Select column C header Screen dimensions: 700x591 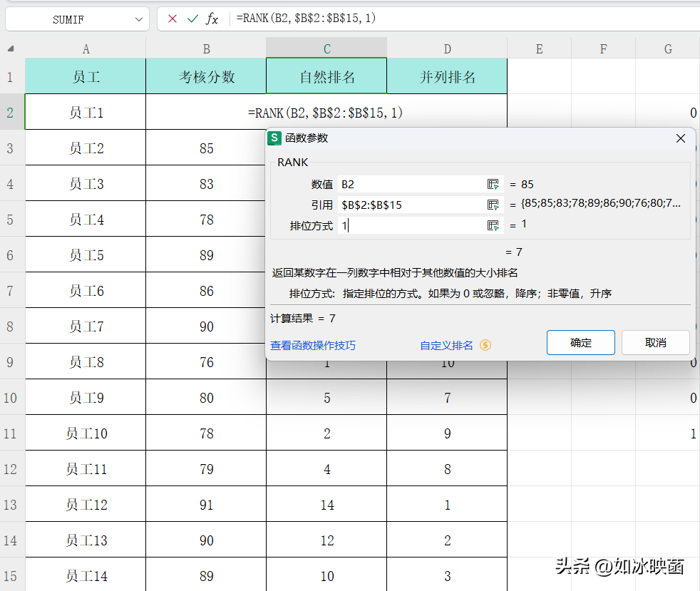pyautogui.click(x=326, y=48)
